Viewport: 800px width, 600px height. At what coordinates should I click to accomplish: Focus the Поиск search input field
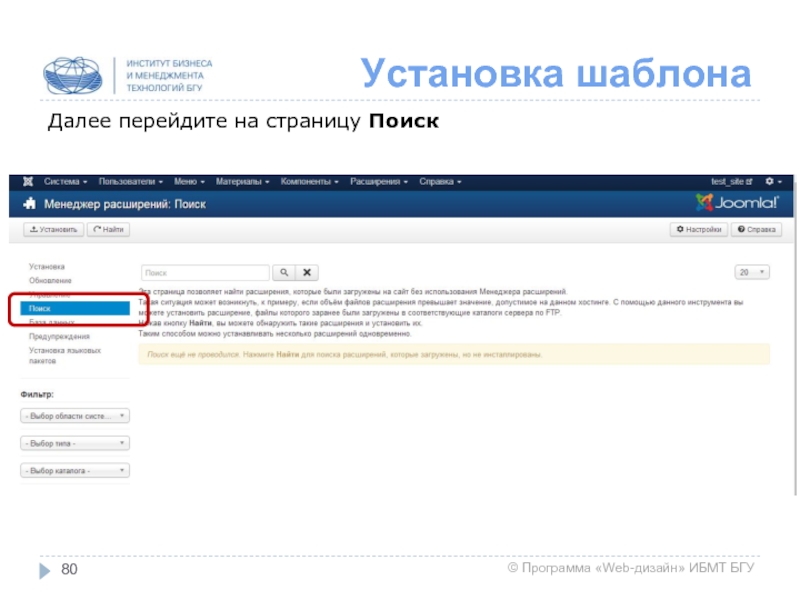point(205,272)
